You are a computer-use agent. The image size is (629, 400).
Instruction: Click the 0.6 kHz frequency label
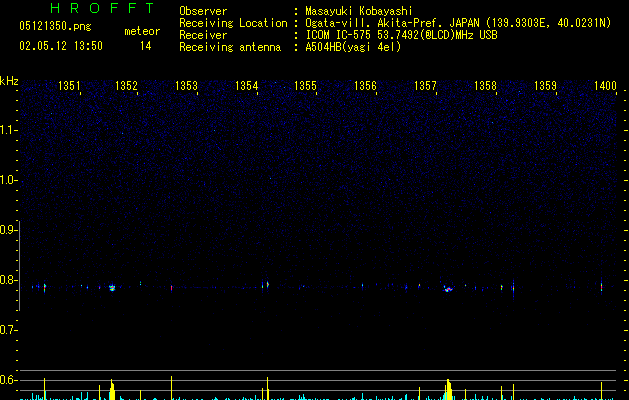click(8, 380)
